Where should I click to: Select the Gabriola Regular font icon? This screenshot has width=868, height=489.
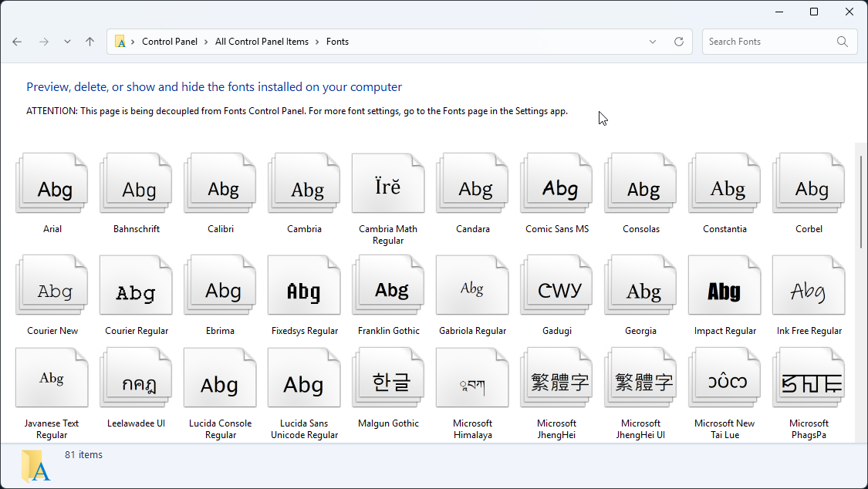(473, 285)
